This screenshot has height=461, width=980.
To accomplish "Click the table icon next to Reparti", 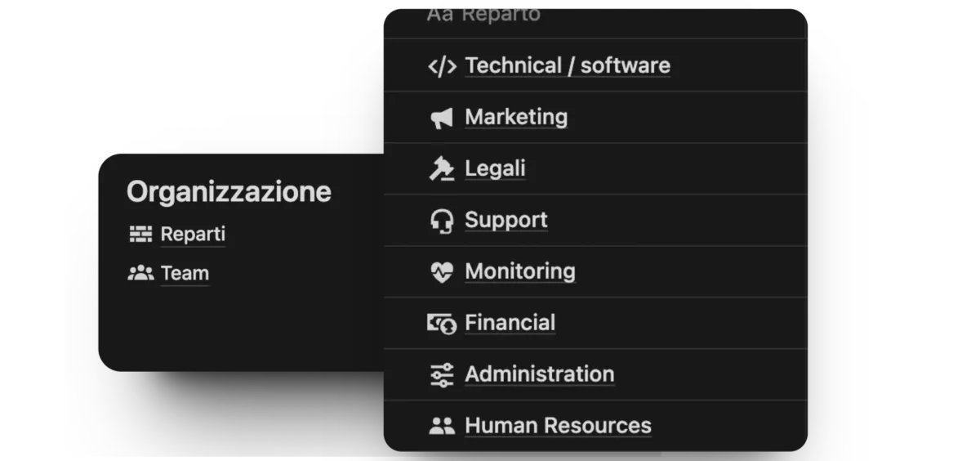I will tap(140, 235).
